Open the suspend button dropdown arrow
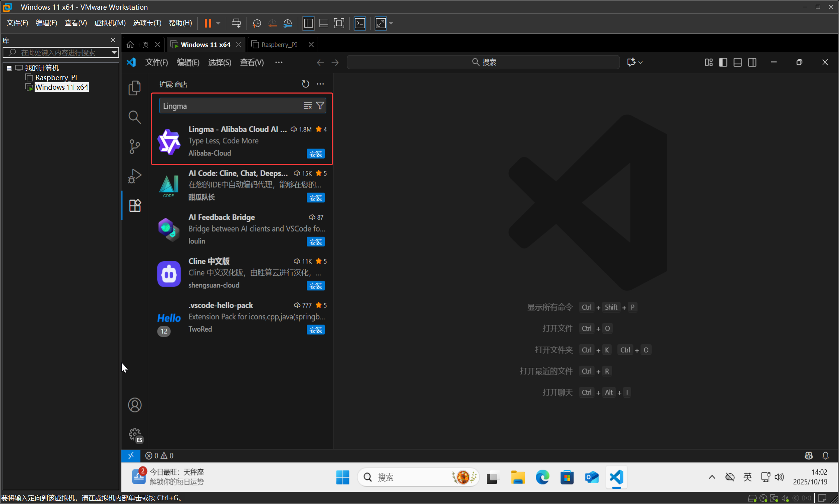Viewport: 839px width, 504px height. [218, 23]
